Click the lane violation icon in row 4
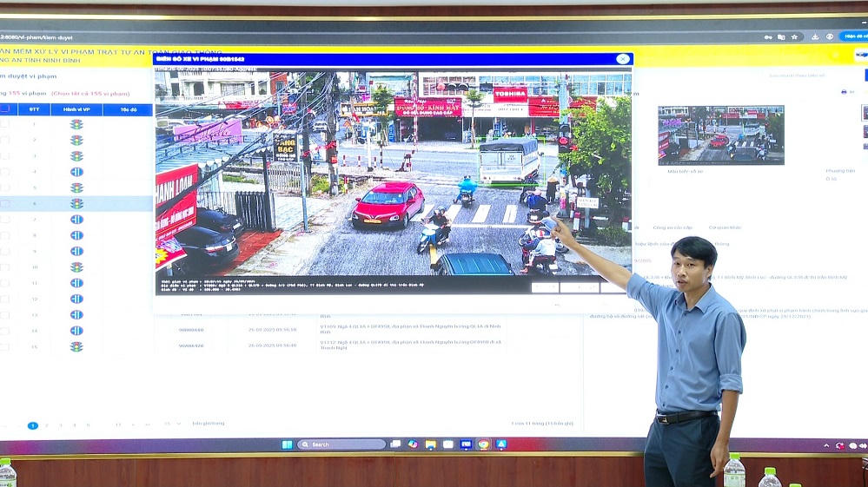Screen dimensions: 868x487 point(76,172)
